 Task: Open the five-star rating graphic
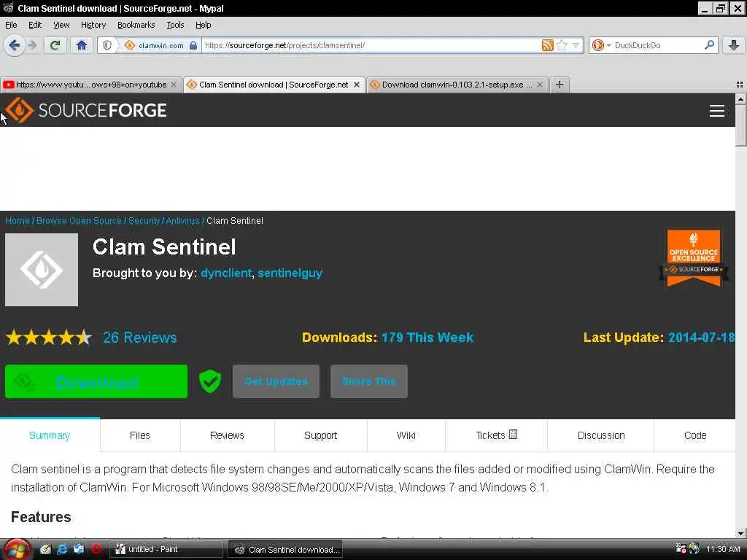[49, 338]
